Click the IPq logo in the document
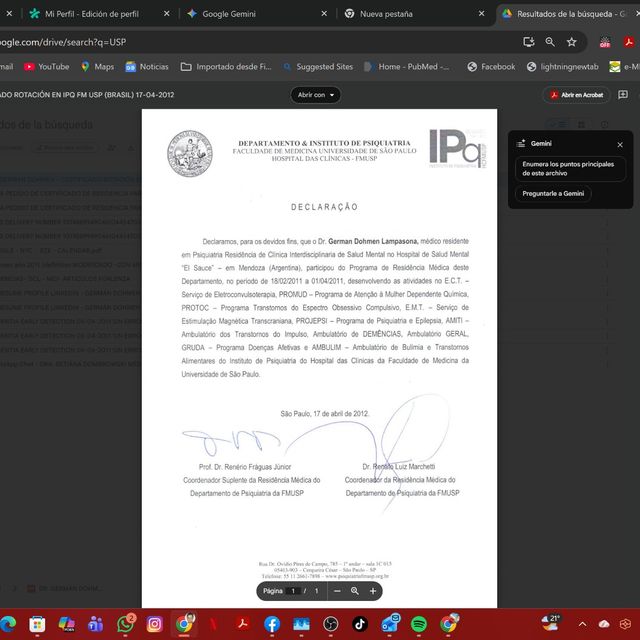The width and height of the screenshot is (640, 640). point(458,148)
